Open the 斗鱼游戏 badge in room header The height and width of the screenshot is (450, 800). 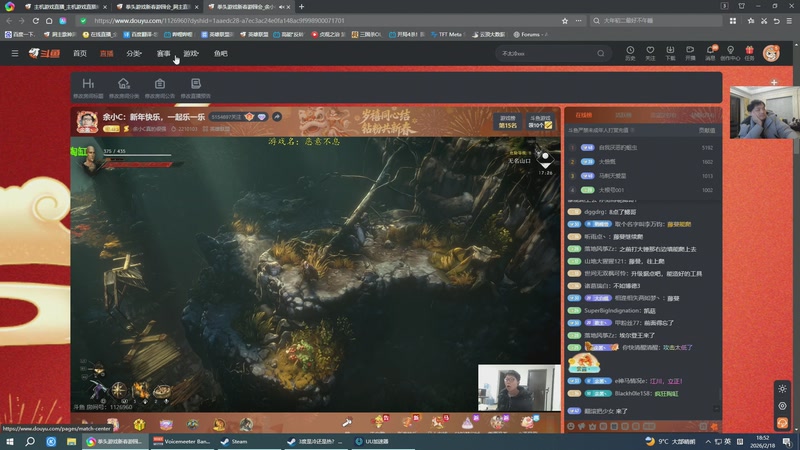tap(540, 121)
